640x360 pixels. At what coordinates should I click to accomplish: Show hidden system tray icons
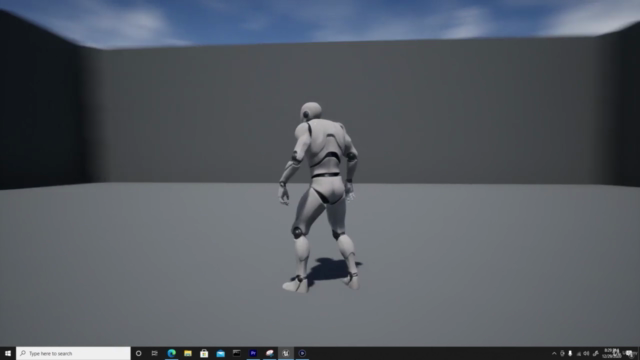click(554, 353)
